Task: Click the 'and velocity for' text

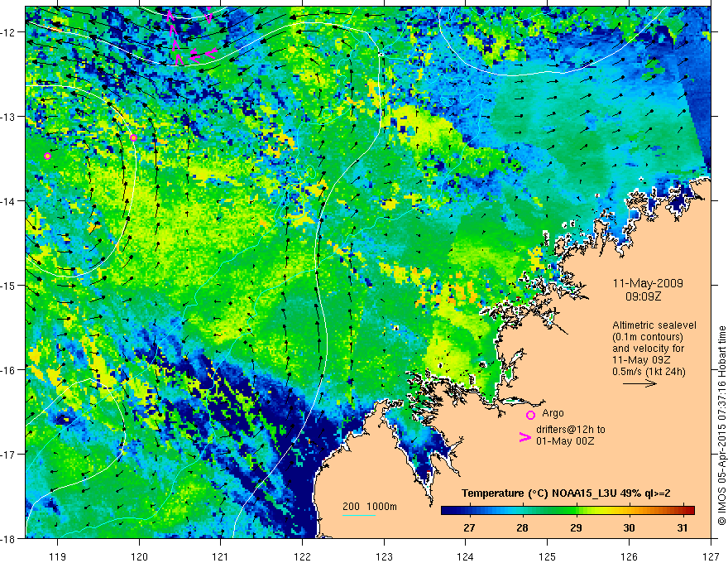Action: click(x=648, y=349)
